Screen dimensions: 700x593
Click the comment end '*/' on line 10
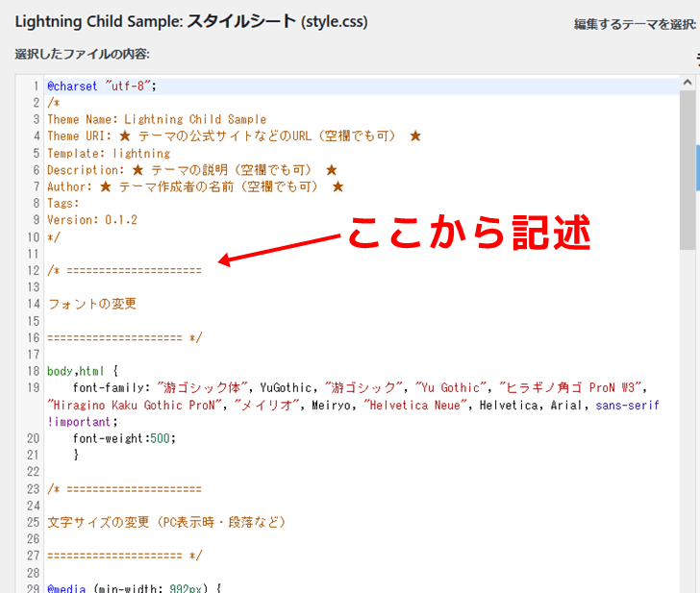click(x=54, y=237)
